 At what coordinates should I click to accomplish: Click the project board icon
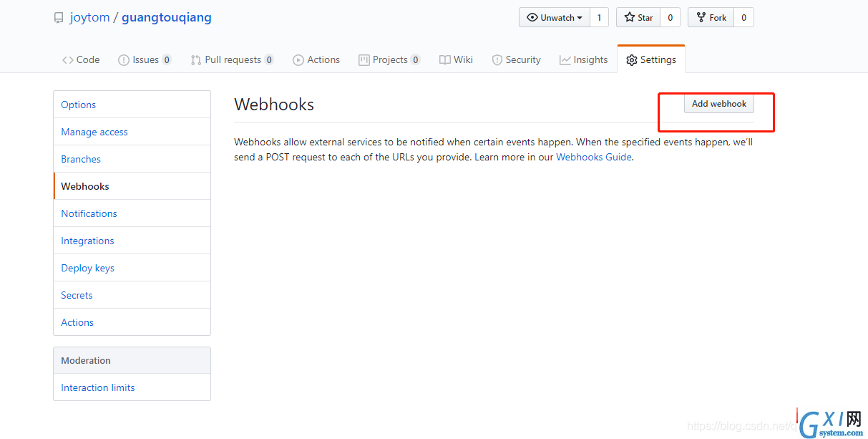(x=364, y=60)
